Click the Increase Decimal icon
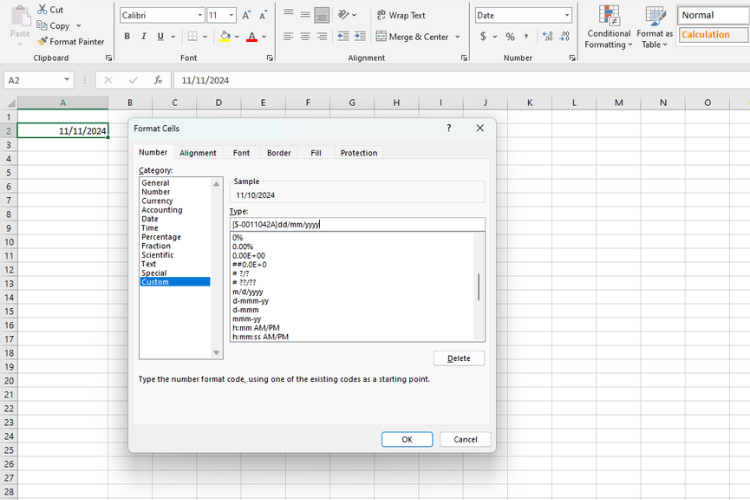Image resolution: width=750 pixels, height=500 pixels. pos(548,36)
